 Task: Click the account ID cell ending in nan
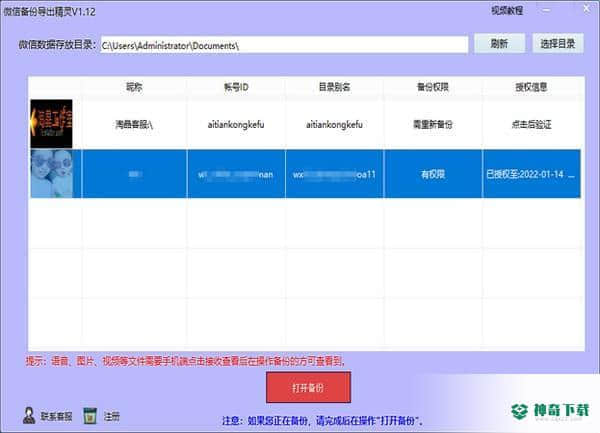click(236, 174)
